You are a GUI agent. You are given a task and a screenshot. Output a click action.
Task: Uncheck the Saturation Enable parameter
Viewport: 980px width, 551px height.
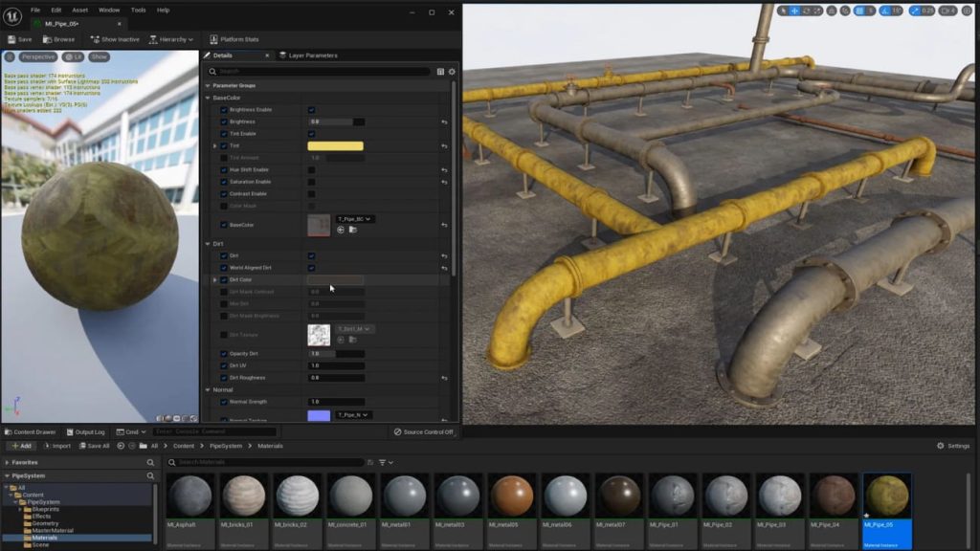tap(309, 180)
